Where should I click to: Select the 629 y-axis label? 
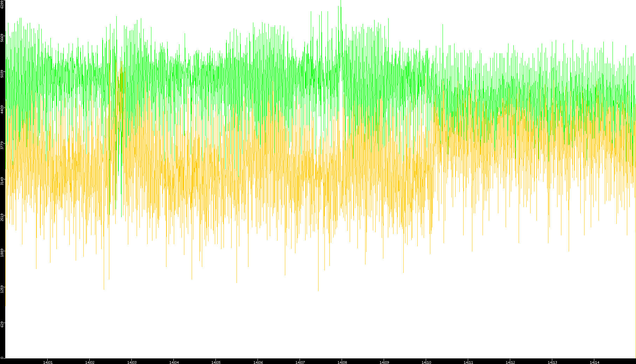[x=2, y=324]
